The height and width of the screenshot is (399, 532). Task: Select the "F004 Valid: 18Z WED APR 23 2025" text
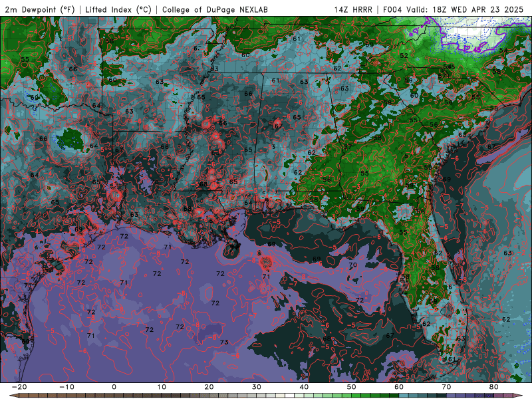click(454, 10)
